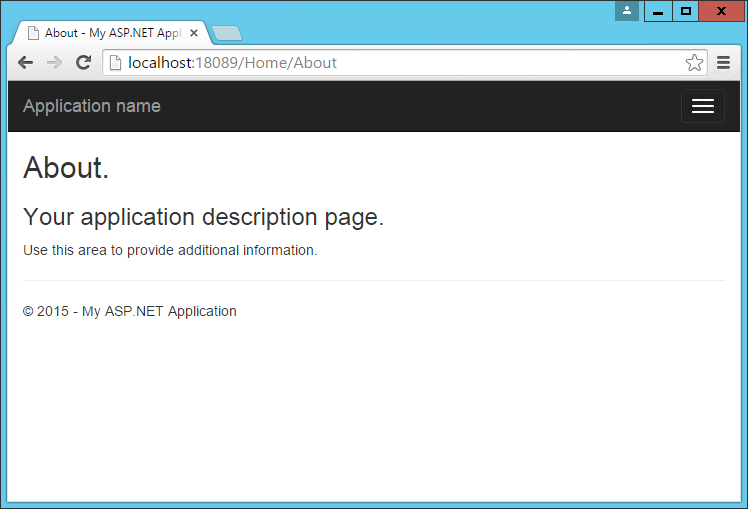748x509 pixels.
Task: Click the application description subtitle
Action: [x=203, y=217]
